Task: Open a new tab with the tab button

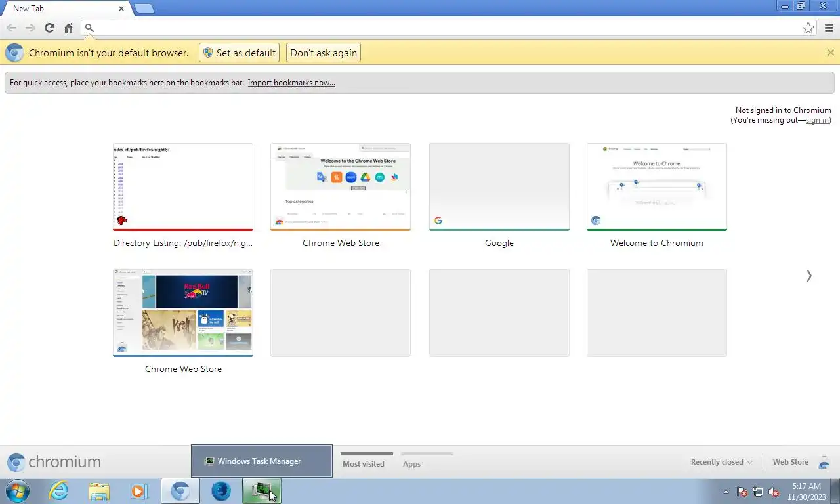Action: [x=144, y=9]
